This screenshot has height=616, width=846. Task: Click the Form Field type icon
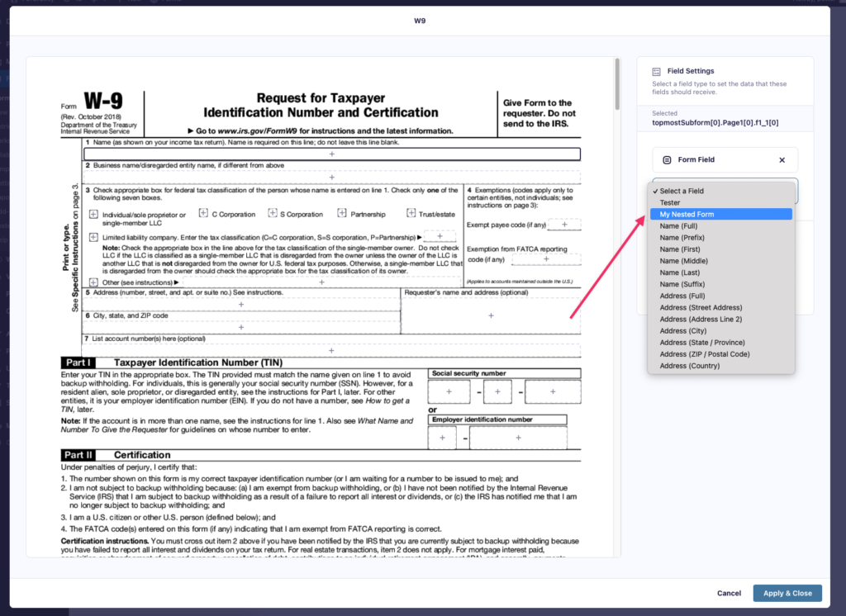[x=667, y=160]
